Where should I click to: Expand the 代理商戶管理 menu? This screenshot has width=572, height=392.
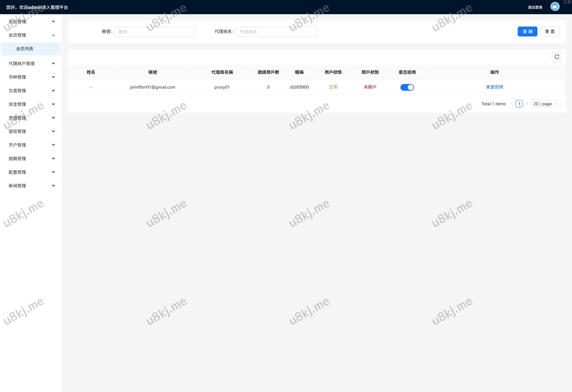pos(31,64)
